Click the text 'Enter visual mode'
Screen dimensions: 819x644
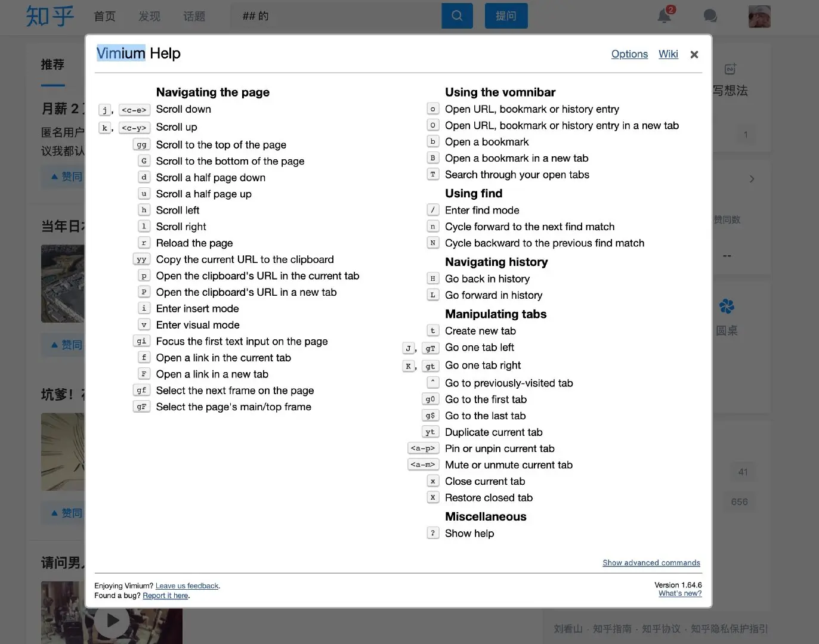198,325
